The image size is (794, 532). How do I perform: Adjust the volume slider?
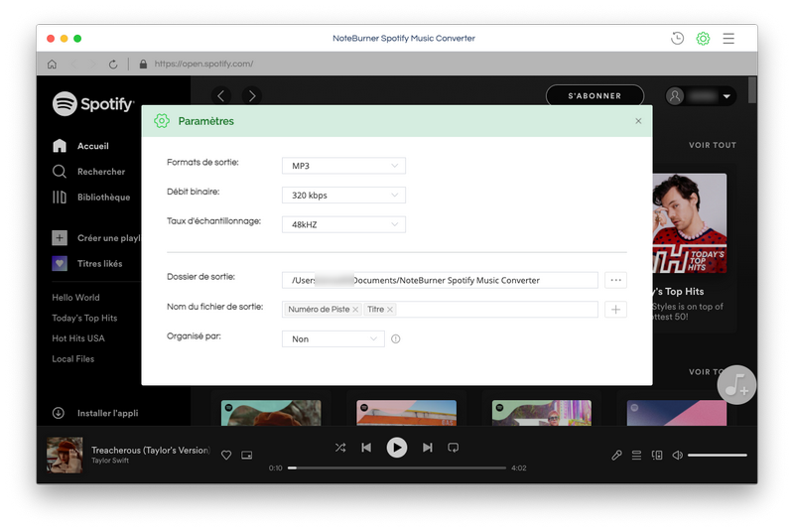(x=717, y=455)
